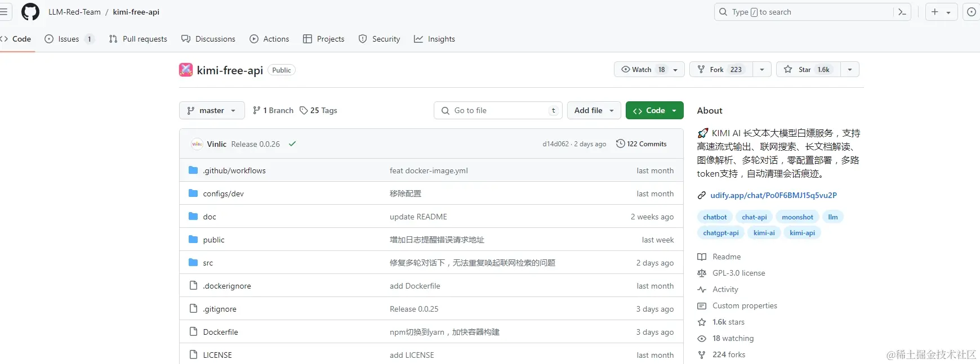Screen dimensions: 980x364
Task: Click the Go to file search field
Action: coord(498,110)
